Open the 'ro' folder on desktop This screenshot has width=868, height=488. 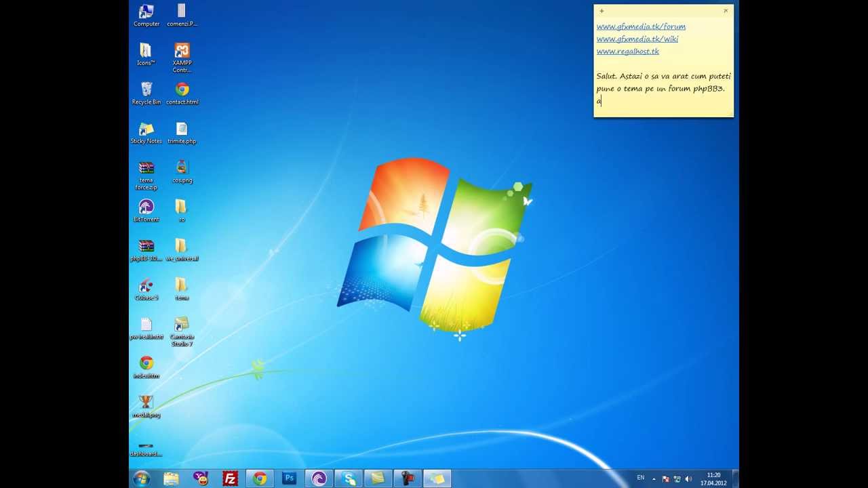[x=182, y=211]
